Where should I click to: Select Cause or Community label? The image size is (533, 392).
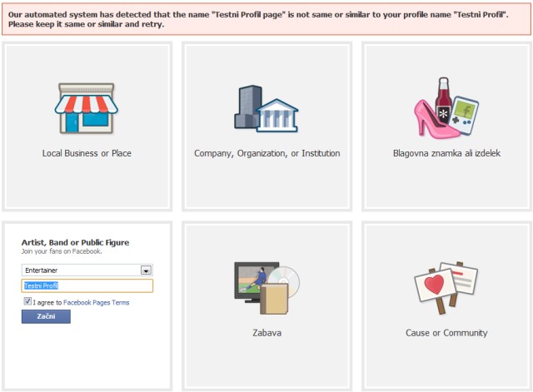[446, 333]
